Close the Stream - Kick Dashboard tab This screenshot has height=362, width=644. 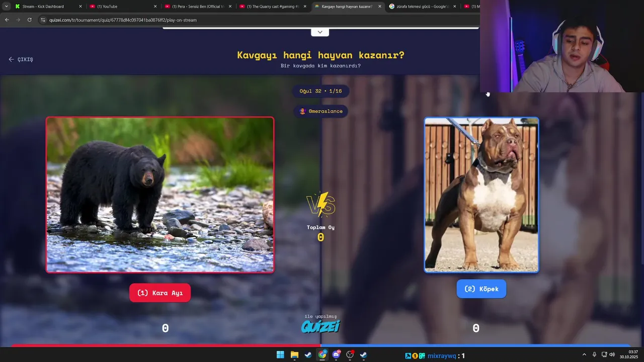(x=80, y=7)
